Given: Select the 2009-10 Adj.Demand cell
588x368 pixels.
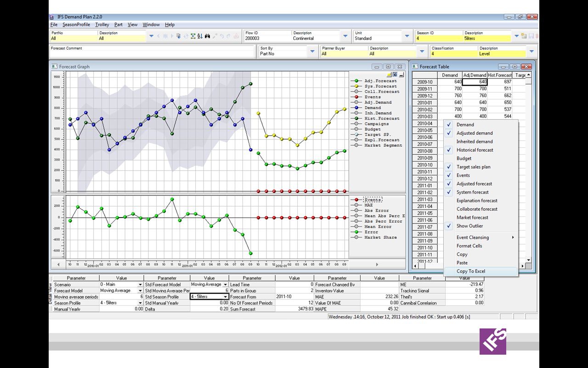Looking at the screenshot, I should 475,82.
